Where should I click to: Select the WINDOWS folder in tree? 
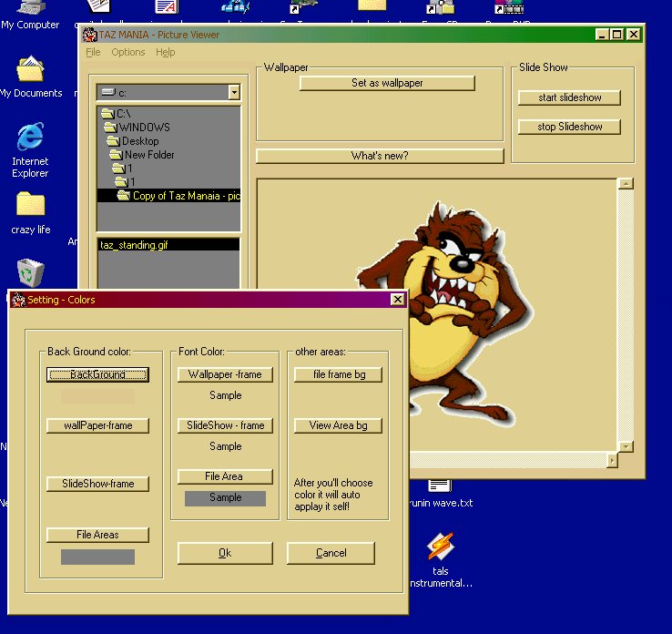click(x=143, y=128)
